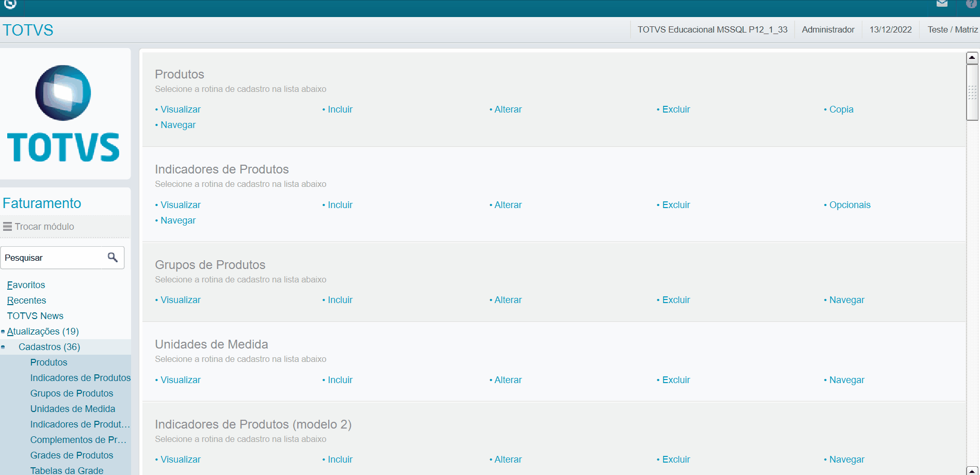Click Visualizar under Produtos
The image size is (980, 475).
click(181, 109)
